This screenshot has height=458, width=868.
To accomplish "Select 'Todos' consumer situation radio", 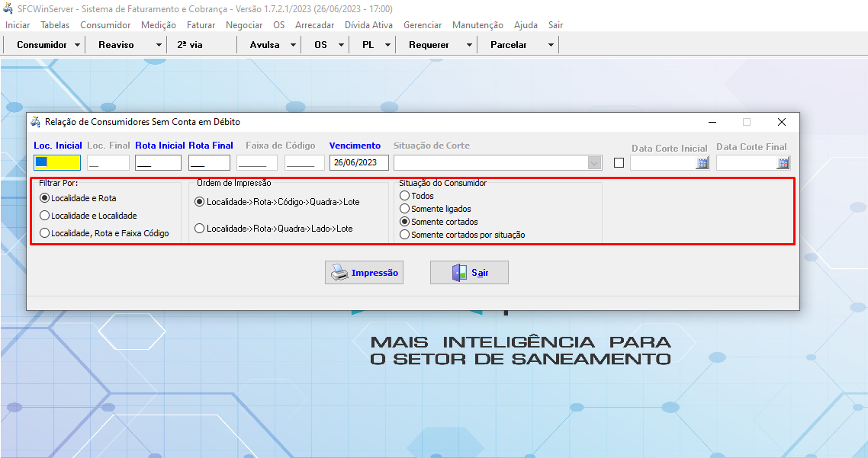I will click(x=405, y=196).
